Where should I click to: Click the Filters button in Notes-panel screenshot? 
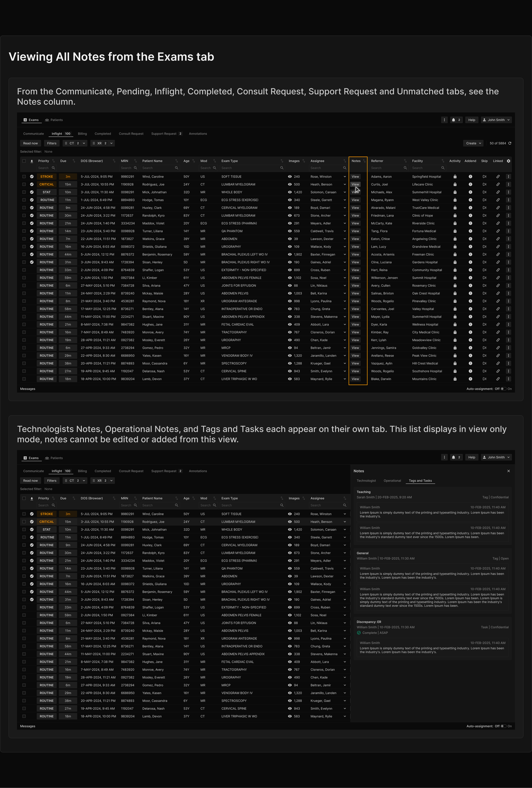point(52,481)
